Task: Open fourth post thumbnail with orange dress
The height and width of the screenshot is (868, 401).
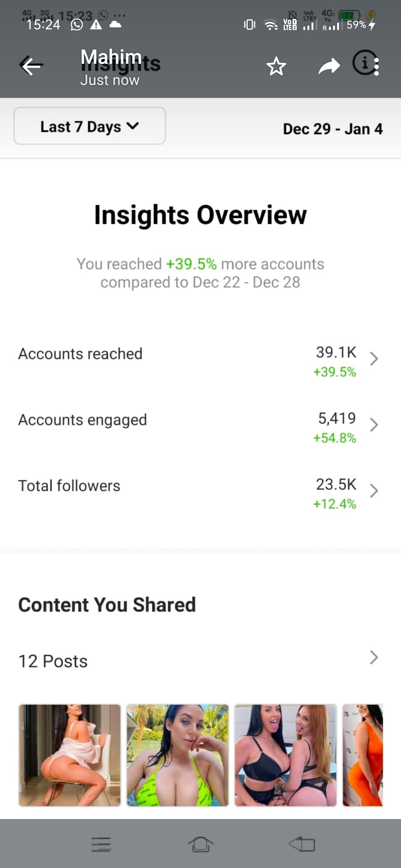Action: pos(362,755)
